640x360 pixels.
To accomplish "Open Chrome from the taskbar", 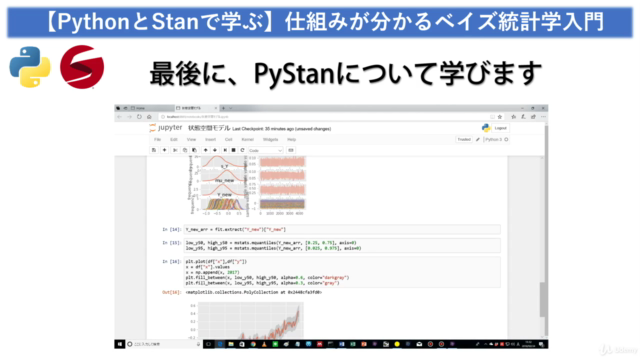I will pos(253,344).
